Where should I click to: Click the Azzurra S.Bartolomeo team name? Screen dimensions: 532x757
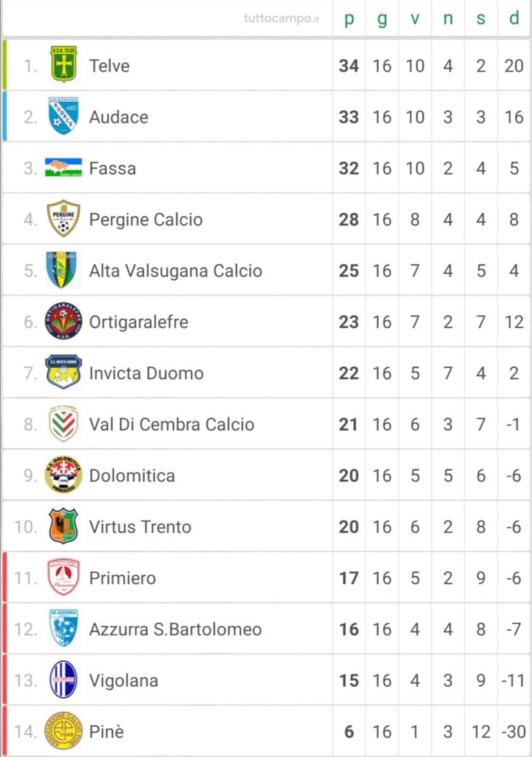pos(176,629)
